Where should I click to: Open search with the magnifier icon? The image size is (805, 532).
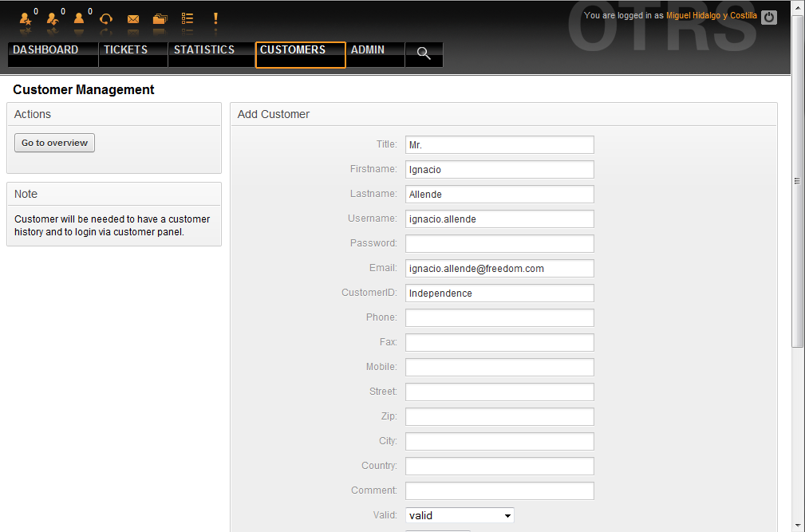coord(424,53)
